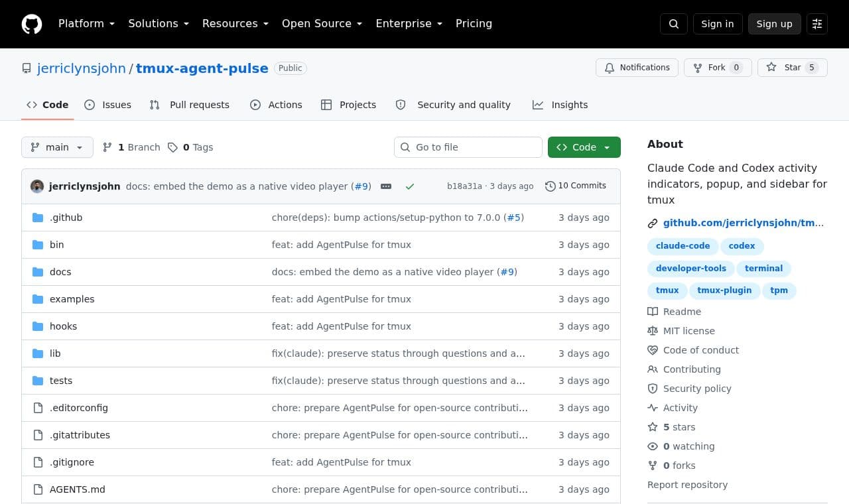This screenshot has width=849, height=504.
Task: Open the 10 Commits history
Action: 576,186
